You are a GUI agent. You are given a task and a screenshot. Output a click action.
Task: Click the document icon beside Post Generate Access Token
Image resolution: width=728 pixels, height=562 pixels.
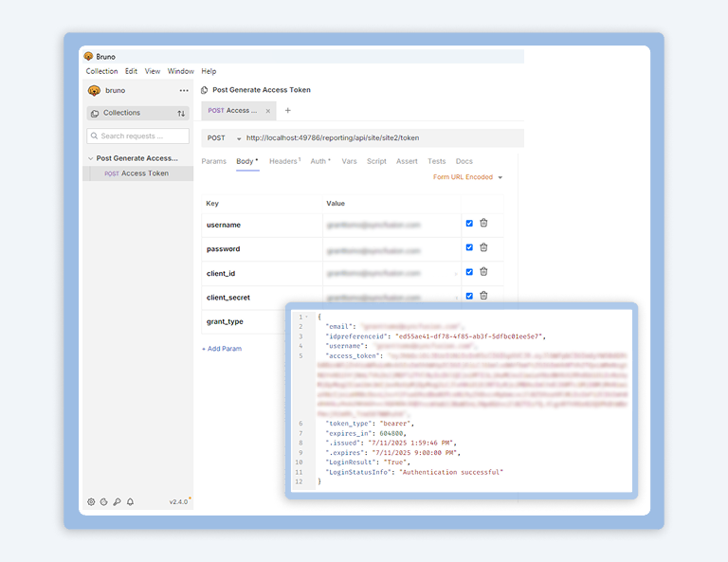205,90
